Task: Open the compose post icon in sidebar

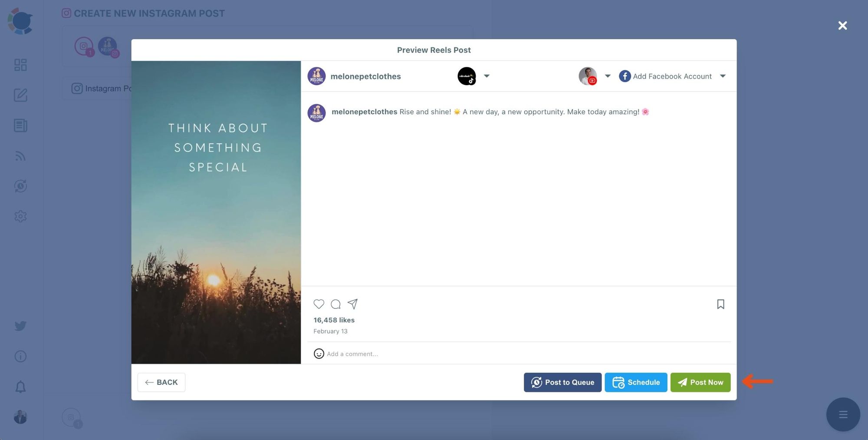Action: pos(20,95)
